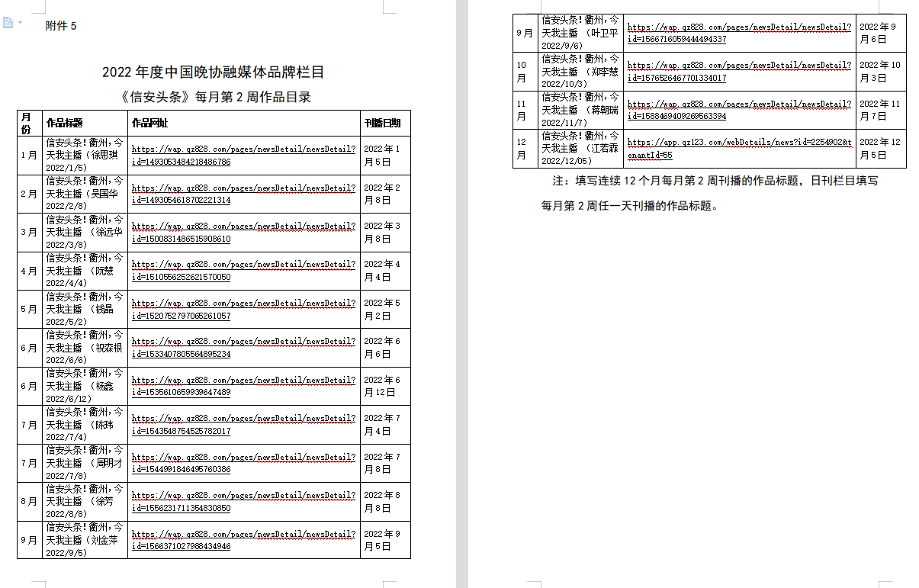
Task: Click the date cell '2022 年 8 月 8 日'
Action: pos(385,501)
